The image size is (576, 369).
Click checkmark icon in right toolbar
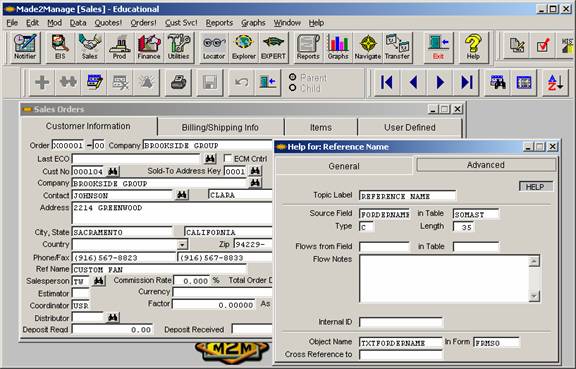pyautogui.click(x=543, y=45)
